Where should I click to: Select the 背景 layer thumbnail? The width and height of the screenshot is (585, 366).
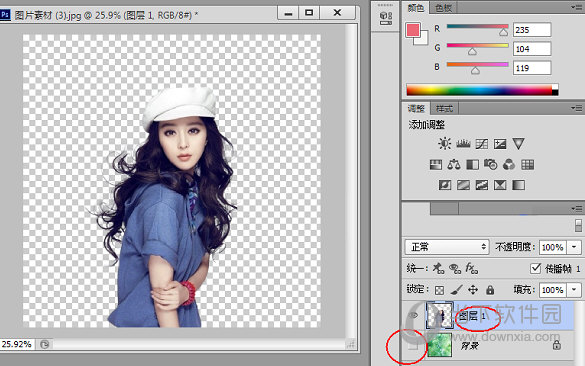tap(440, 345)
